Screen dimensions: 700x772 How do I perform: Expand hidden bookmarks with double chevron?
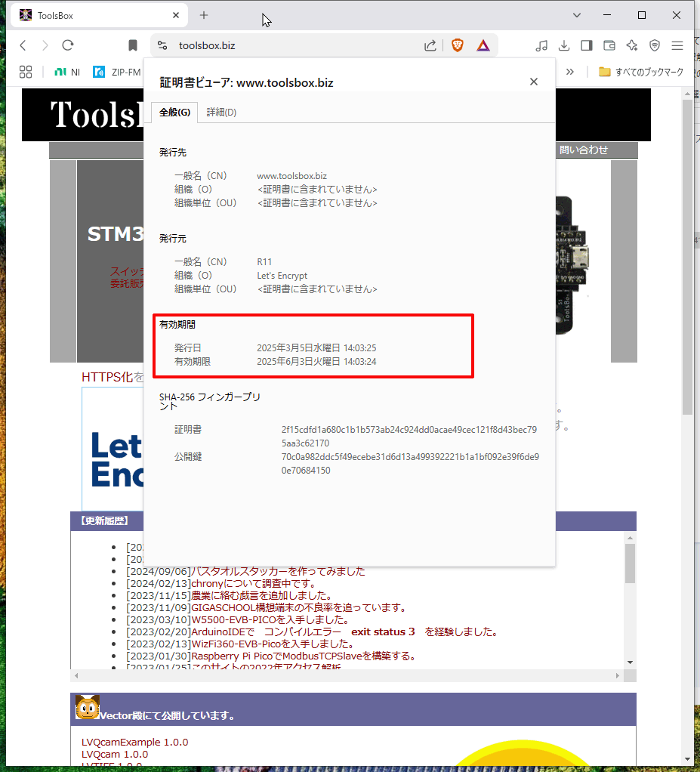click(x=570, y=72)
